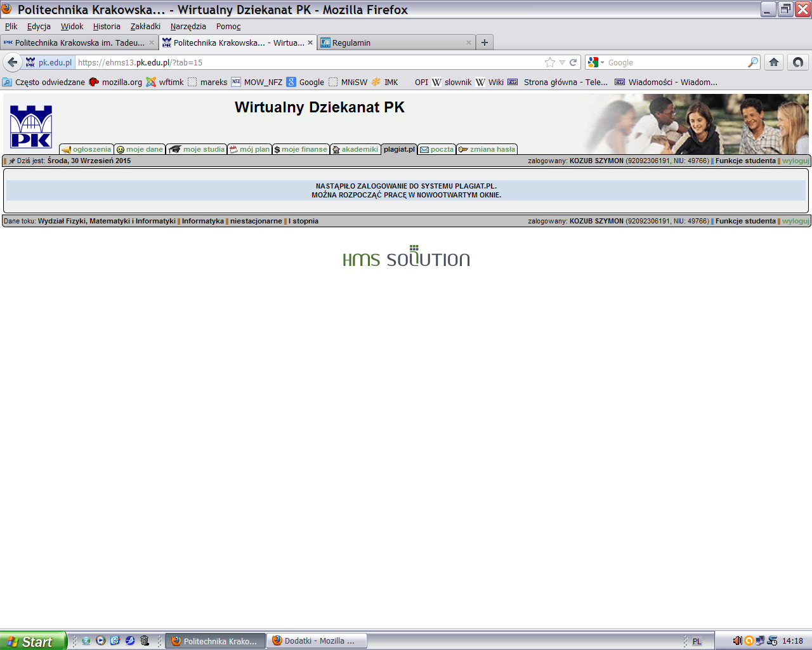Open the MNiSW bookmark
This screenshot has width=812, height=650.
coord(348,82)
